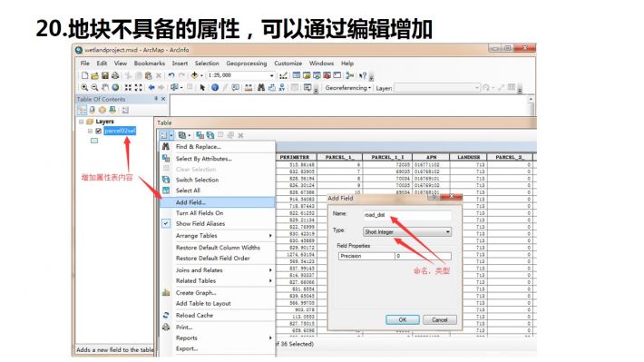Open the map scale 1:25,000 dropdown

pyautogui.click(x=271, y=75)
